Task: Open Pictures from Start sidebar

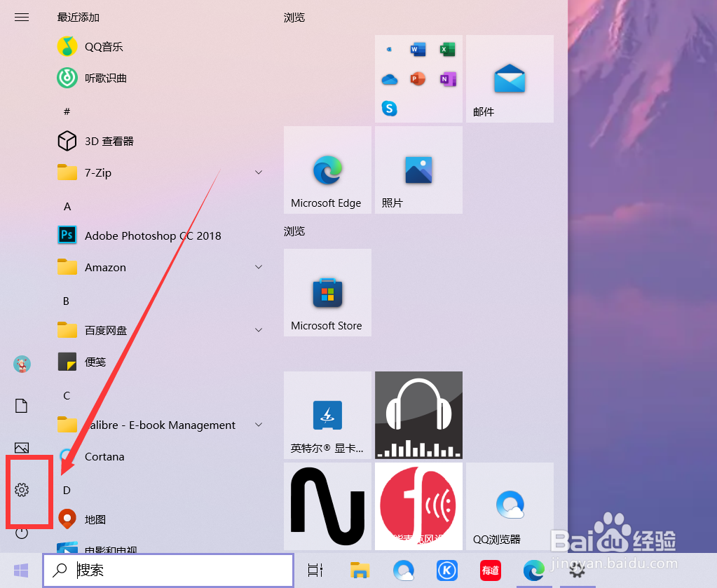Action: (22, 447)
